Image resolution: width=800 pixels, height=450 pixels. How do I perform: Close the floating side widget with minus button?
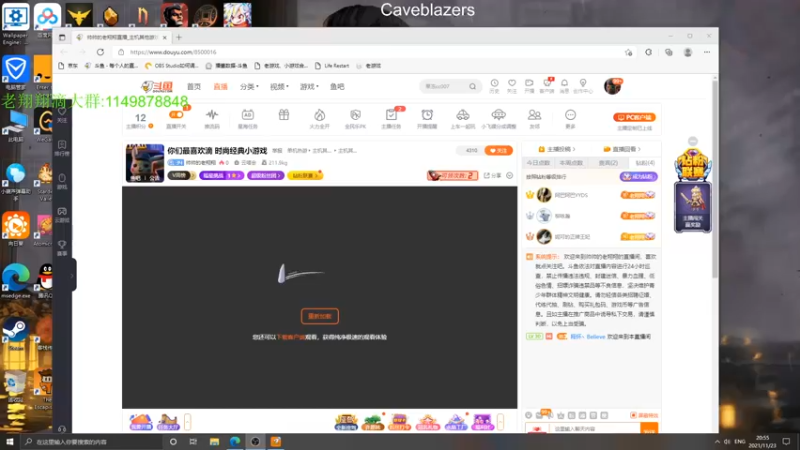click(x=692, y=141)
